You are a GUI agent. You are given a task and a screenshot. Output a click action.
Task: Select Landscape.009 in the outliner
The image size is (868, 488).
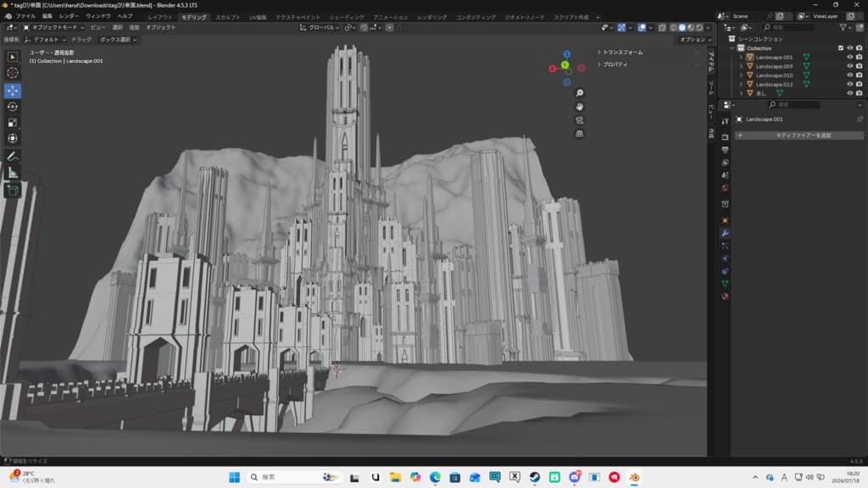[x=774, y=66]
